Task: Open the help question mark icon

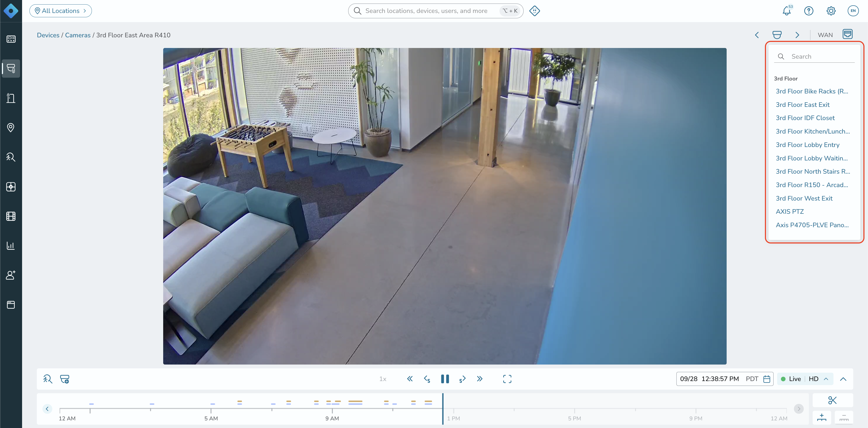Action: [809, 11]
